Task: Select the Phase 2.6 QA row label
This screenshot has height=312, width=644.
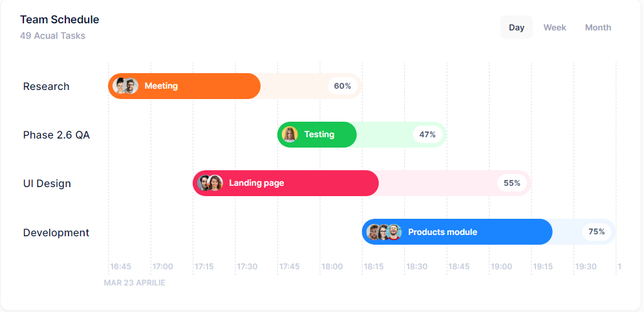Action: (56, 135)
